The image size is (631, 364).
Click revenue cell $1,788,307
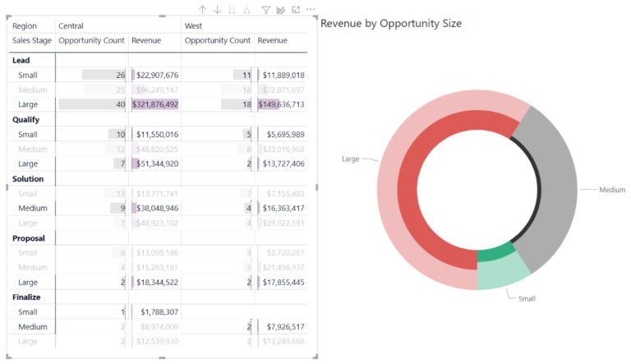tap(159, 312)
